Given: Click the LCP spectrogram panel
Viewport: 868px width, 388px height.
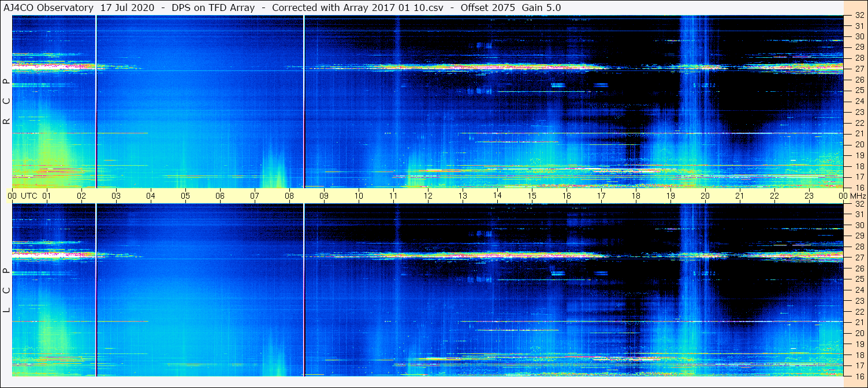Looking at the screenshot, I should coord(427,290).
